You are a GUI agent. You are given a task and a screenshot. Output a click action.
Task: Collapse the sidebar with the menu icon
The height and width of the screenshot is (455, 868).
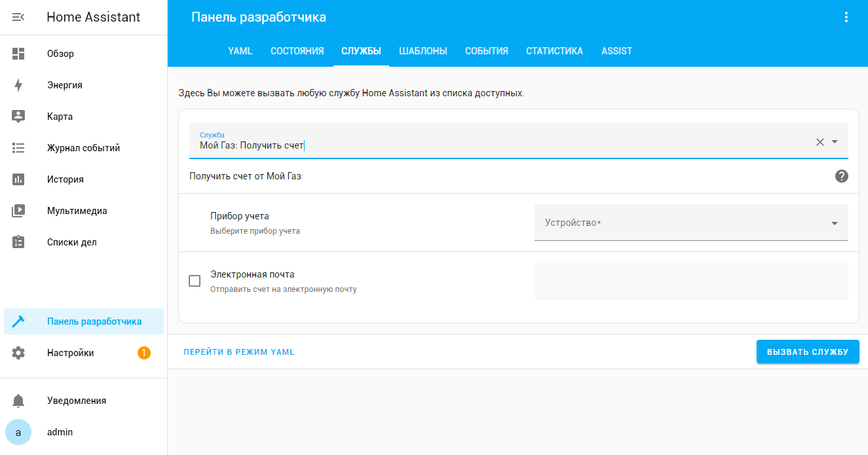(x=18, y=17)
